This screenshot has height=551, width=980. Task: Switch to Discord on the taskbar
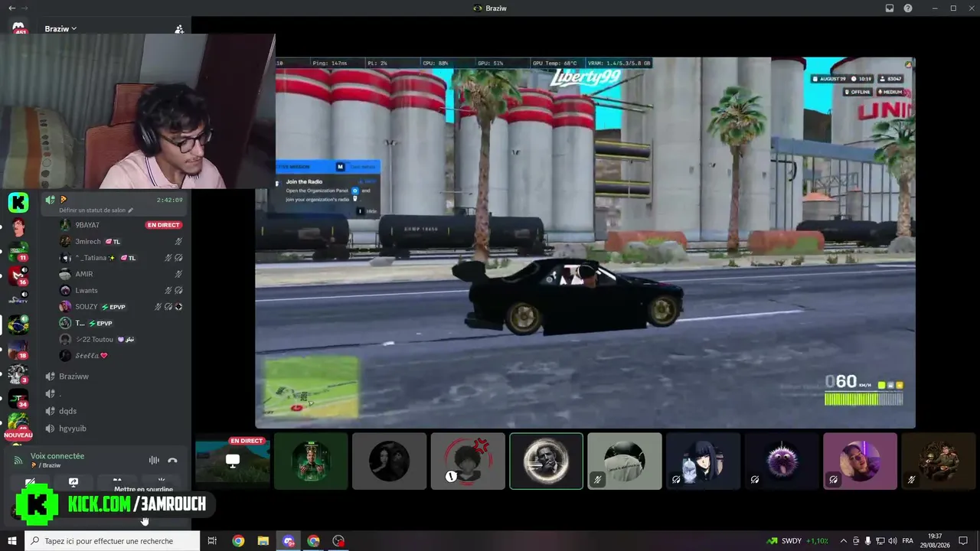(x=289, y=541)
